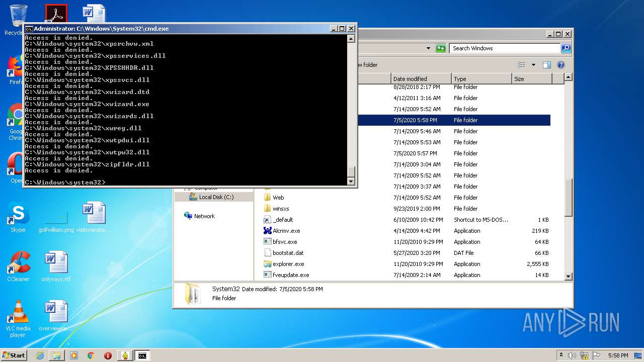The height and width of the screenshot is (362, 644).
Task: Open the onlysays.rtf document icon
Action: (x=56, y=266)
